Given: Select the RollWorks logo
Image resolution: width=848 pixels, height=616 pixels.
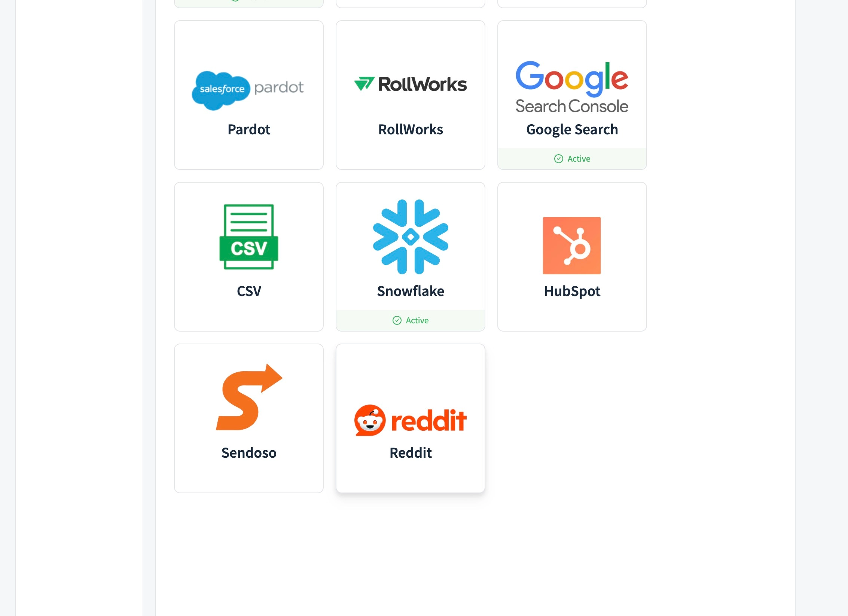Looking at the screenshot, I should pos(411,84).
